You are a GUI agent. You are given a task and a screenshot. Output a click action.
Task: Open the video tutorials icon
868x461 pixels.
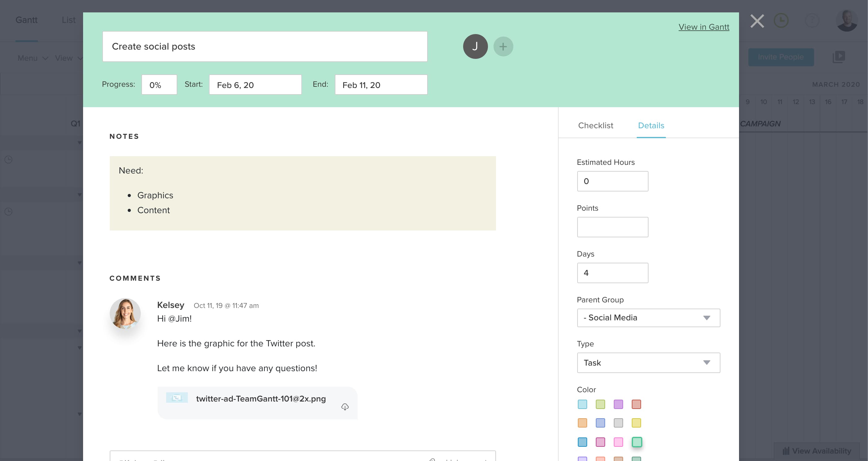(x=839, y=57)
